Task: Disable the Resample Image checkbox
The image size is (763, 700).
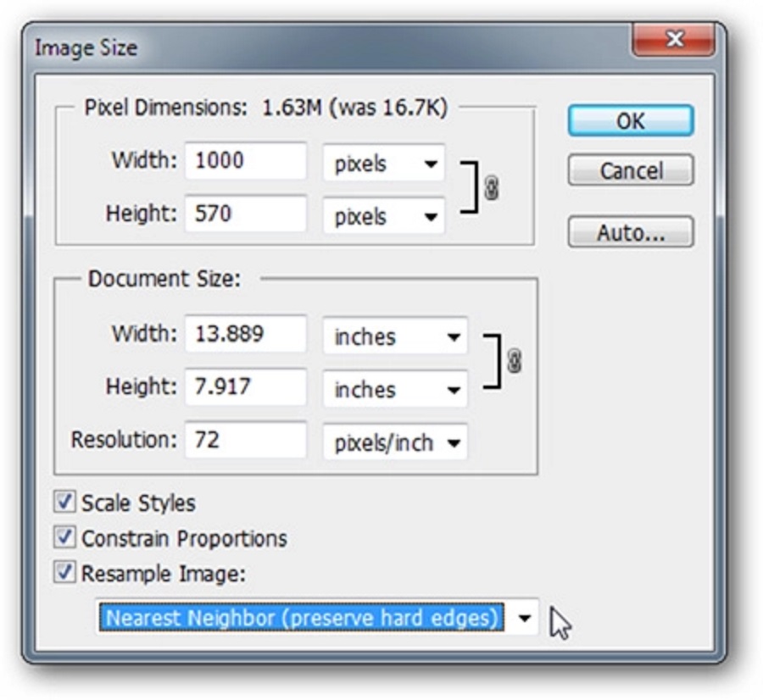Action: (64, 574)
